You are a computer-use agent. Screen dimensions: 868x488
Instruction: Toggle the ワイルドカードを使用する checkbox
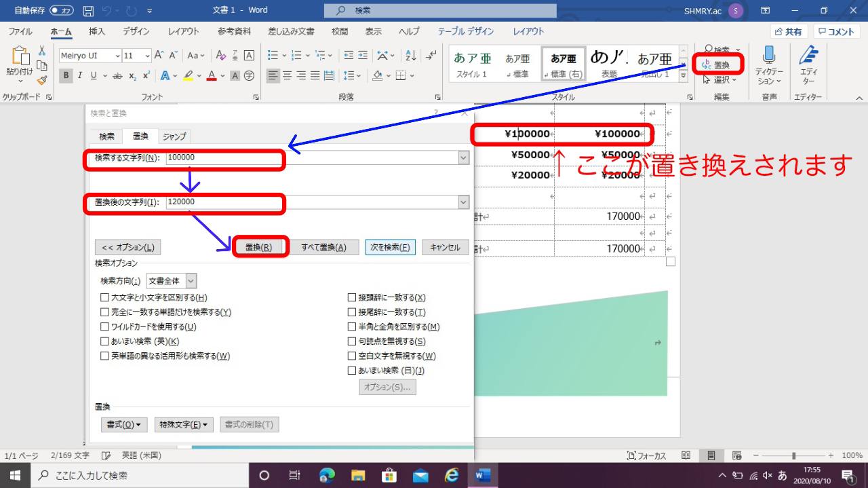point(104,326)
